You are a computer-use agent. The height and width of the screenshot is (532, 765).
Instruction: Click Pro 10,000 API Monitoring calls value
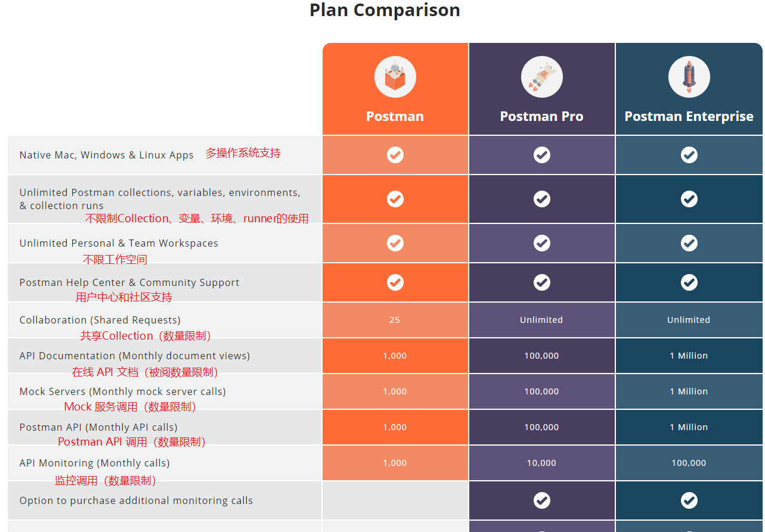541,463
